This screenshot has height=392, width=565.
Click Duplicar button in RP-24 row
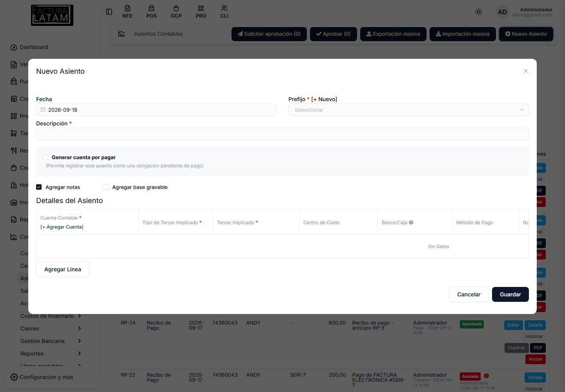(x=516, y=348)
